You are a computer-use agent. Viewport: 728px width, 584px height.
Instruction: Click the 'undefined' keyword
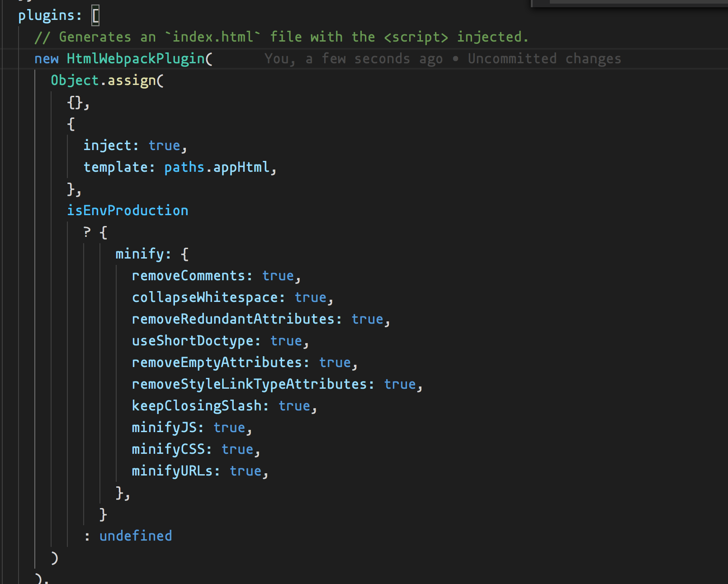pyautogui.click(x=136, y=536)
